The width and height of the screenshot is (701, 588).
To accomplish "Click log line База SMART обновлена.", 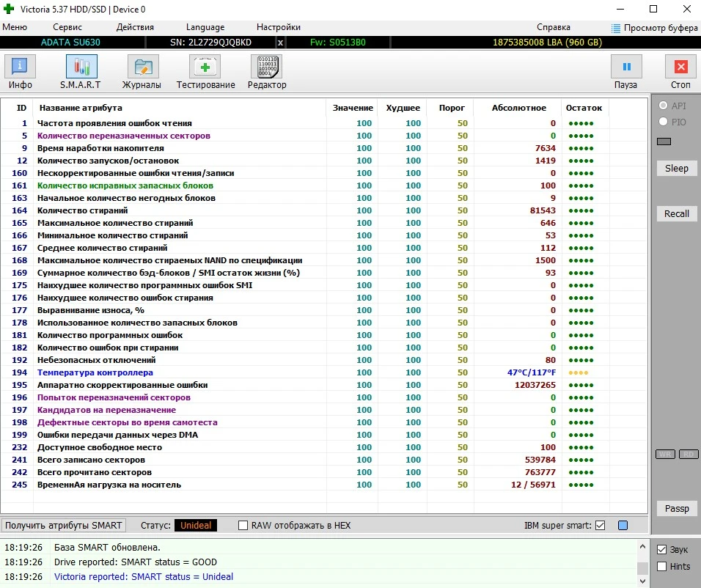I will pos(107,548).
